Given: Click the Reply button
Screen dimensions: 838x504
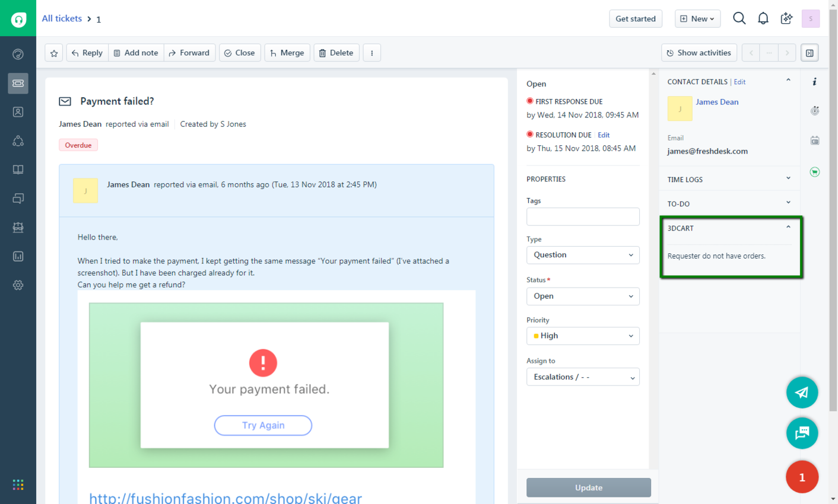Looking at the screenshot, I should pos(87,52).
